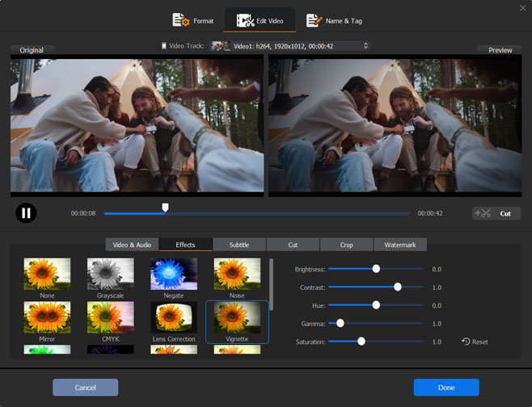
Task: Open the Crop tab
Action: [x=346, y=245]
